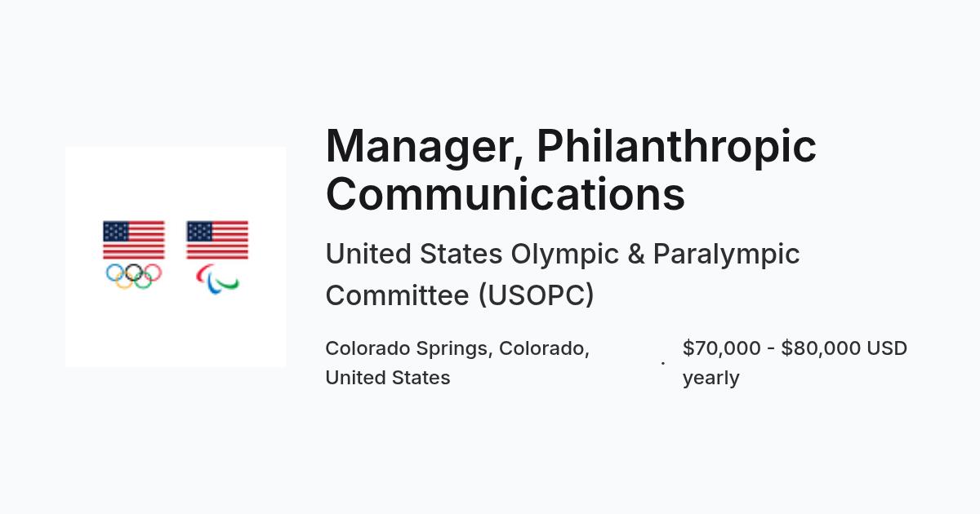
Task: Click the American flag above the Paralympic symbol
Action: click(x=217, y=240)
